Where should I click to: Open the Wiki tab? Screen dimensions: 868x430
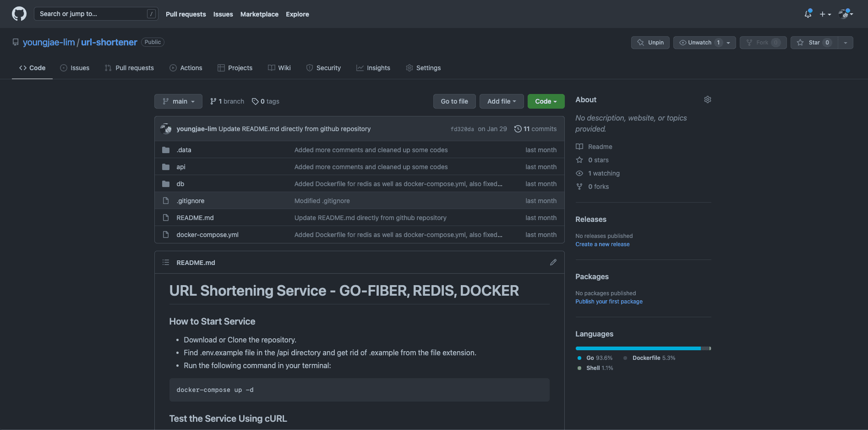(279, 68)
